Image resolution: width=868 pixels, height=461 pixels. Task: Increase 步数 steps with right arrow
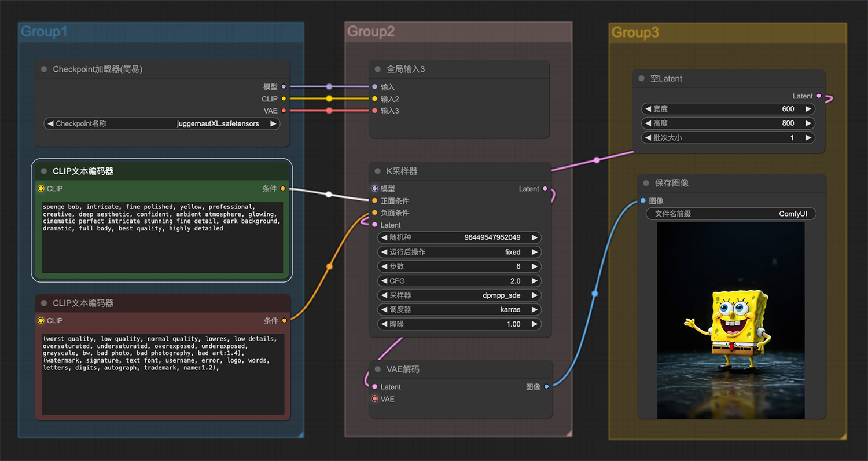(x=535, y=266)
